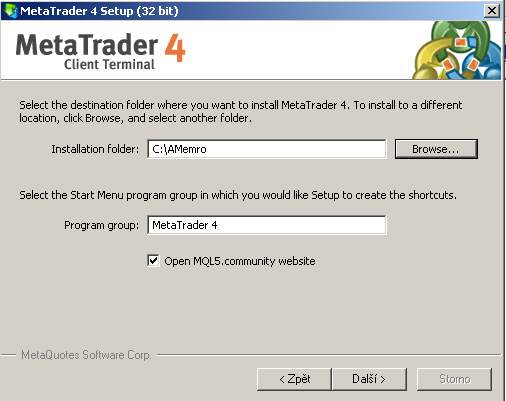Close the setup window with X
The width and height of the screenshot is (506, 401).
coord(492,11)
